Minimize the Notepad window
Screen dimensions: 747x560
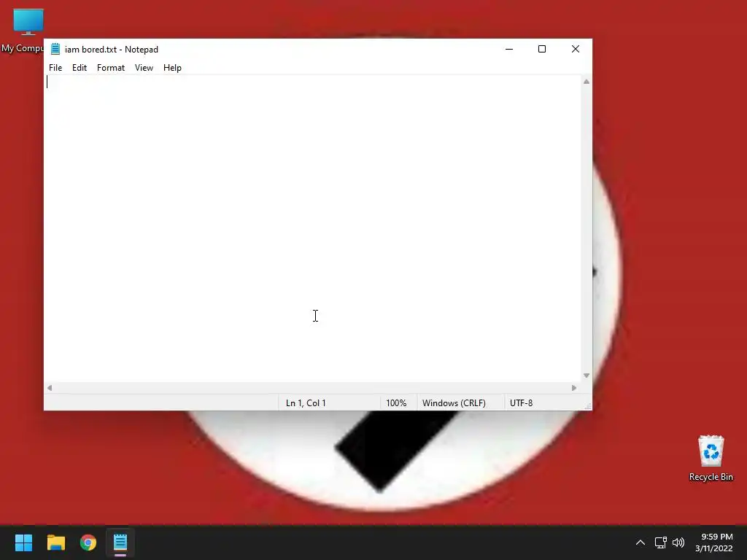[x=509, y=49]
